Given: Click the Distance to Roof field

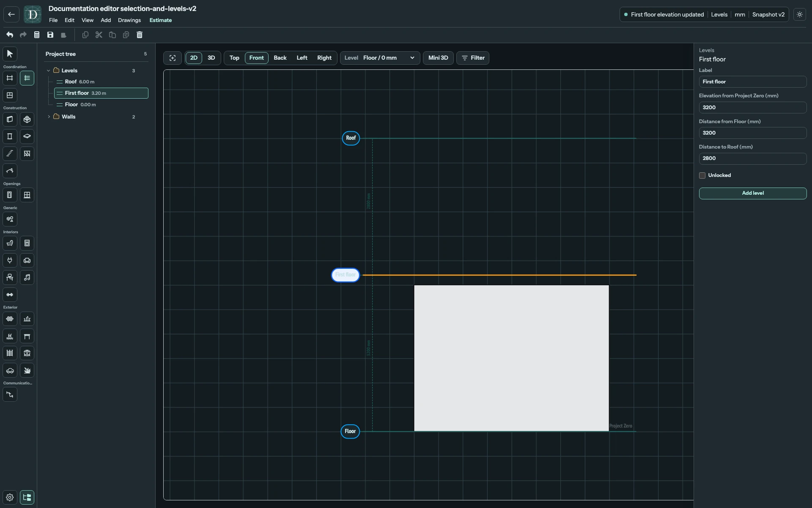Looking at the screenshot, I should pos(753,159).
